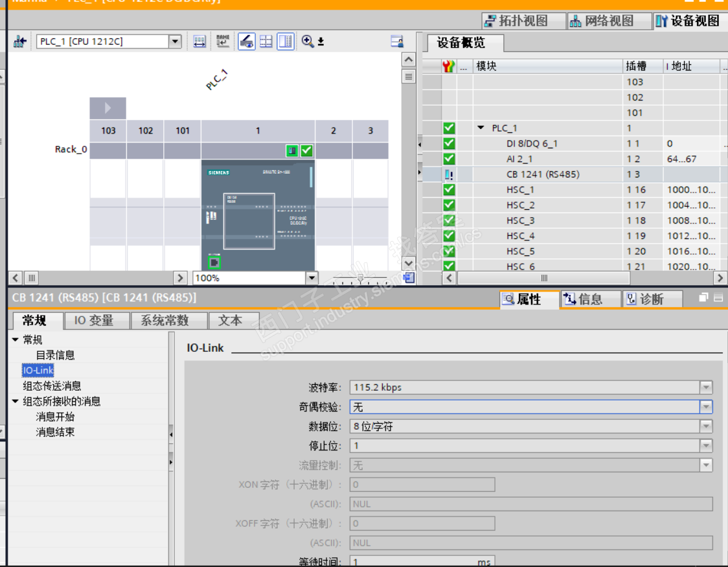Adjust the zoom slider below the device canvas
The height and width of the screenshot is (567, 728).
coord(360,278)
